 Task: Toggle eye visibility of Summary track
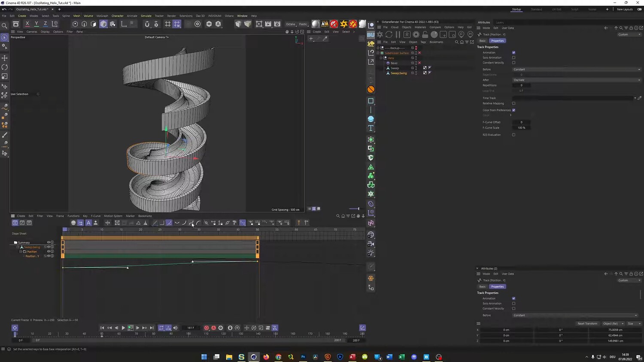click(49, 242)
